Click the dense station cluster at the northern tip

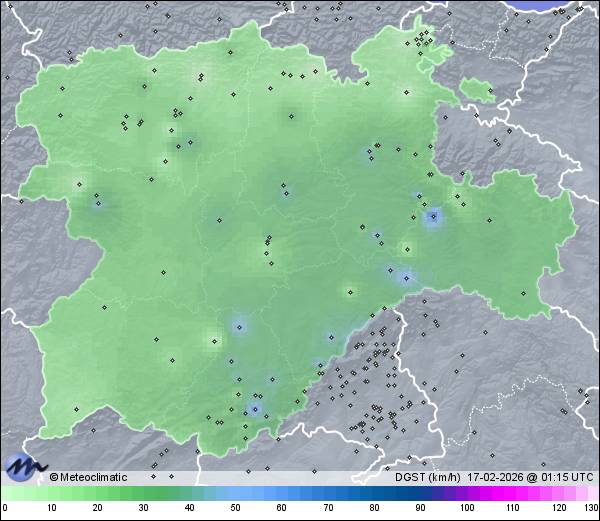coord(425,40)
